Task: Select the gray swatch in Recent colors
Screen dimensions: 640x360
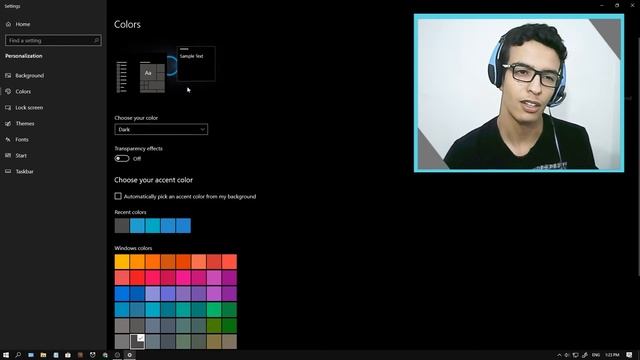Action: [122, 225]
